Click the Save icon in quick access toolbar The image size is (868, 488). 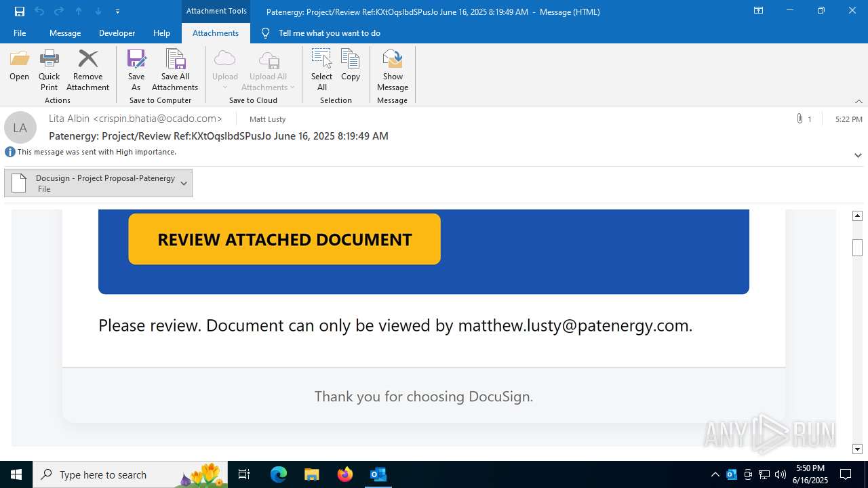20,12
